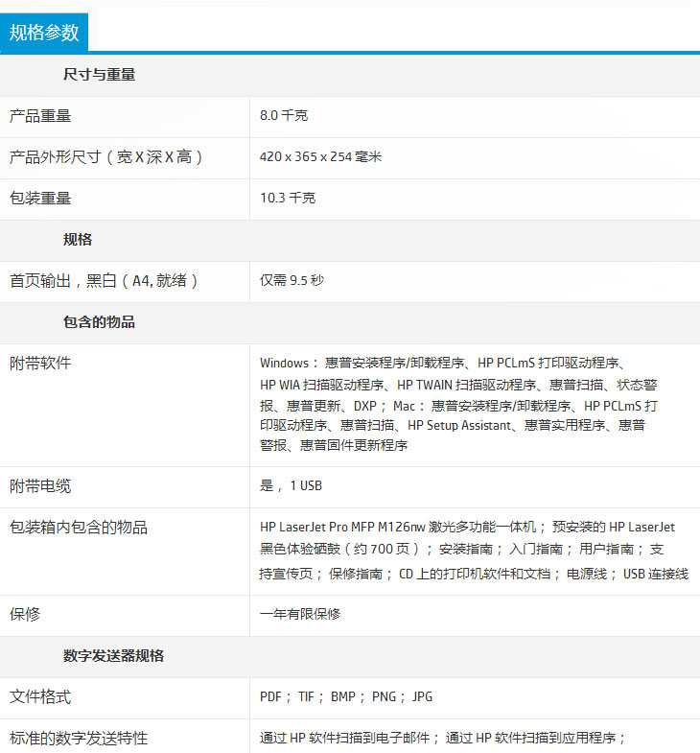Click the Windows software list text
Viewport: 700px width, 753px height.
click(x=458, y=405)
